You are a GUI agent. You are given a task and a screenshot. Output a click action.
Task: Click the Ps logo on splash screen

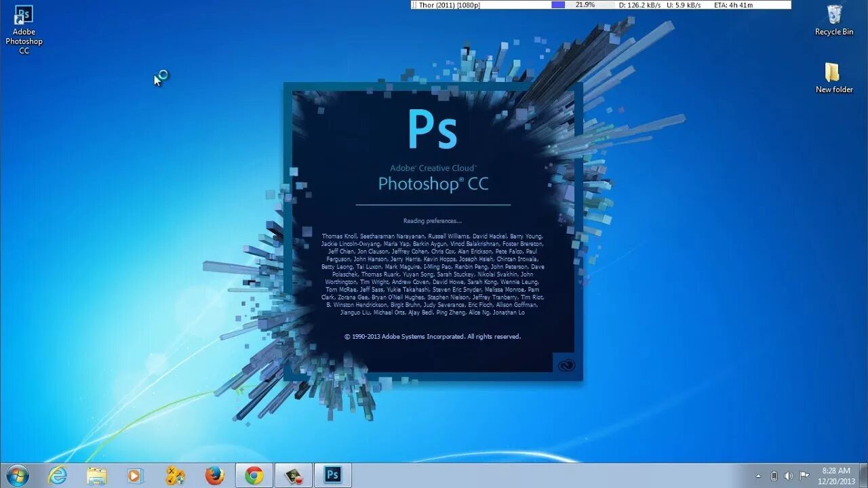click(432, 129)
